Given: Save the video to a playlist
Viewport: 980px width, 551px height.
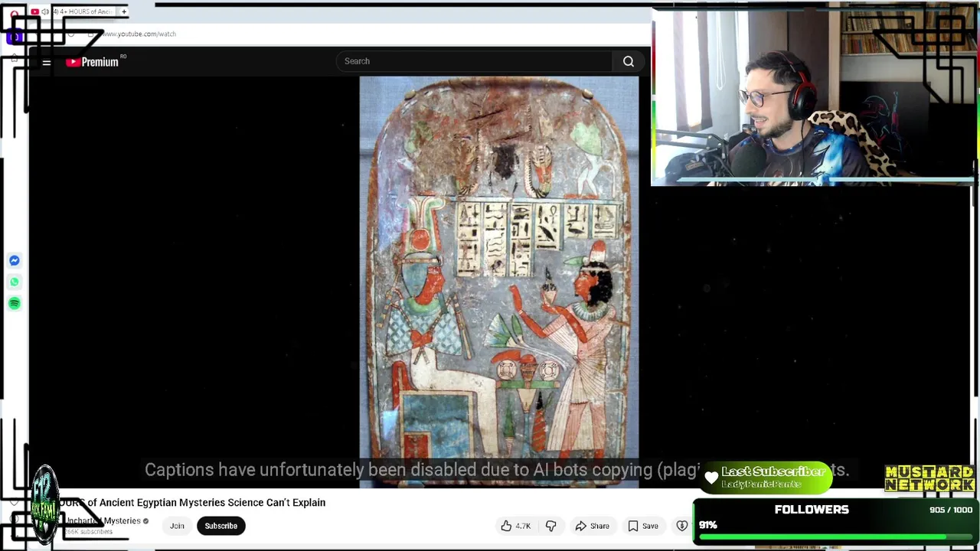Looking at the screenshot, I should [x=643, y=526].
